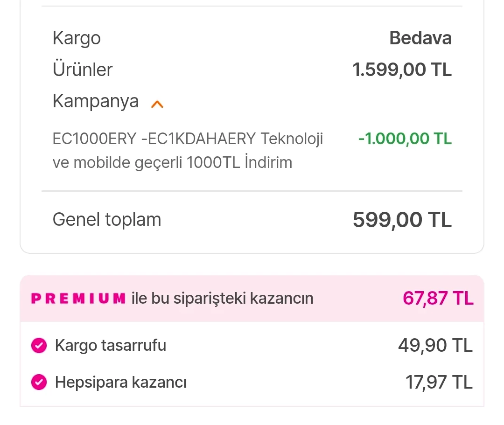This screenshot has width=504, height=425.
Task: Tap the PREMIUM logo in the pink banner
Action: pyautogui.click(x=78, y=299)
